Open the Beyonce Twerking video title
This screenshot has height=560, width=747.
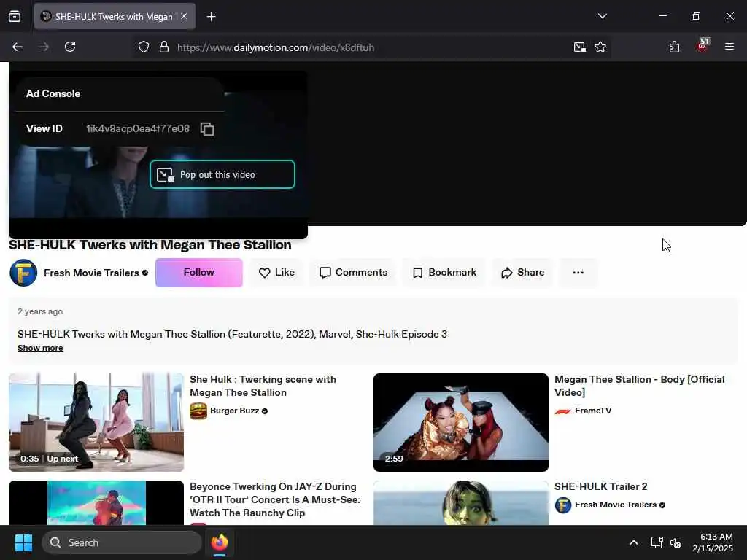(x=275, y=499)
